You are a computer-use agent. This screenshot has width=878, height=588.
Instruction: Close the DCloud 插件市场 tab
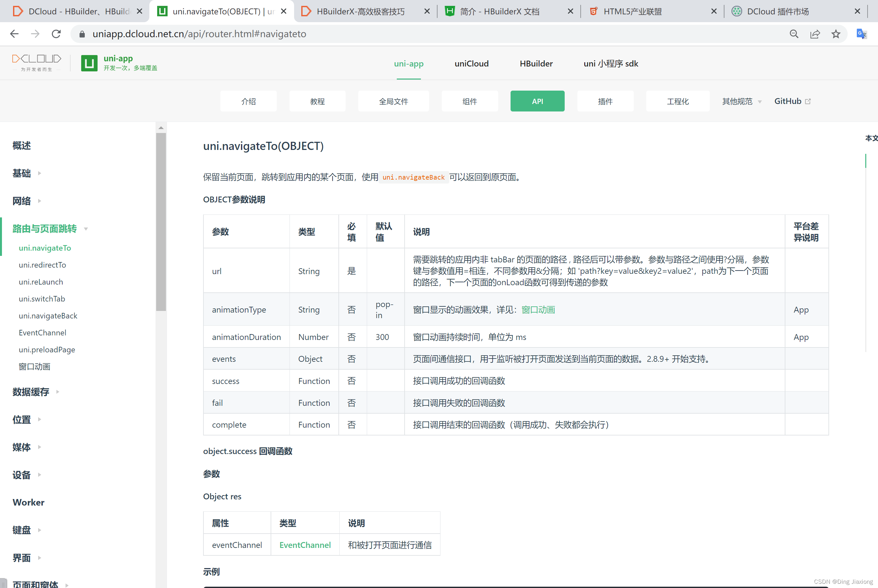[857, 11]
